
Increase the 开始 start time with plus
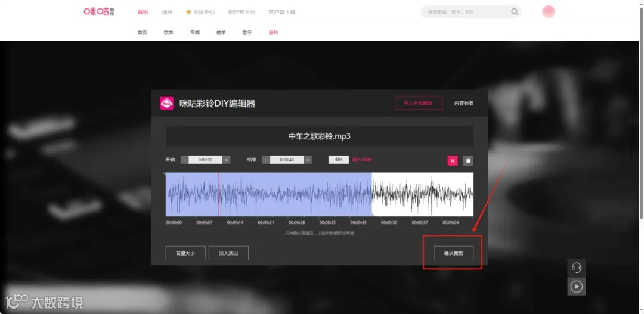coord(227,160)
